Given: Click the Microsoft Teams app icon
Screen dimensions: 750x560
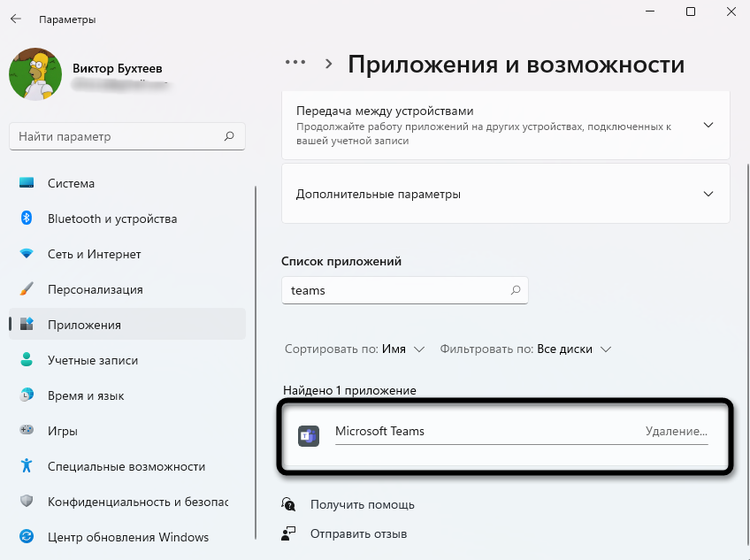Looking at the screenshot, I should [x=309, y=436].
